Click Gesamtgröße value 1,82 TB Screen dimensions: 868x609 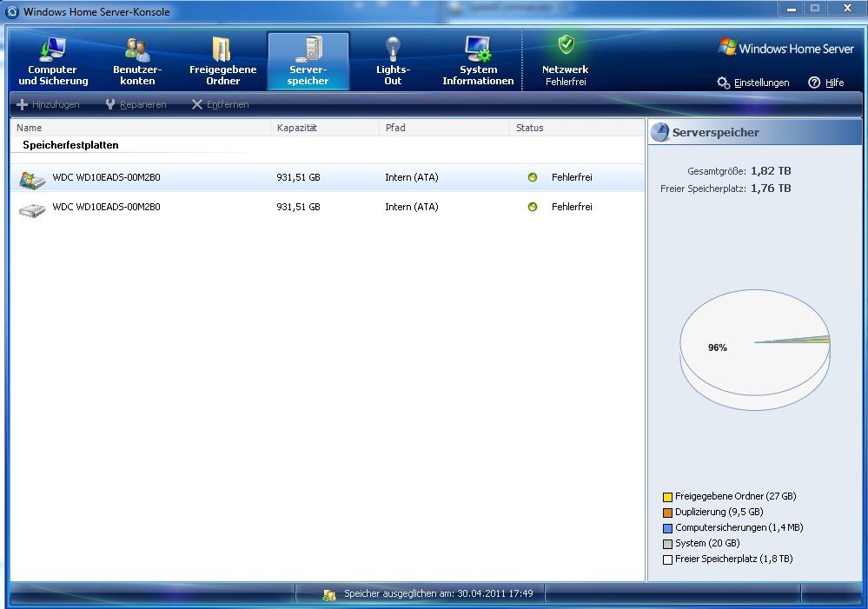pyautogui.click(x=771, y=170)
